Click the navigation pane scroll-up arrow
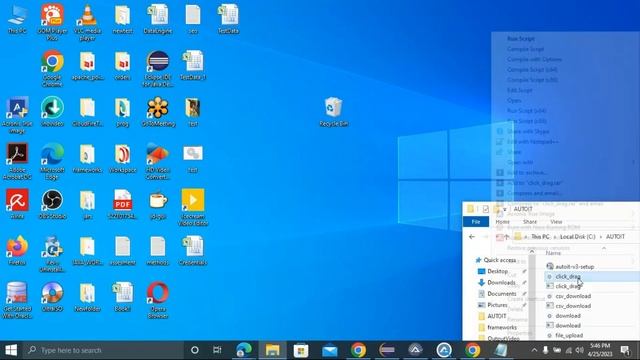Image resolution: width=640 pixels, height=360 pixels. click(531, 252)
